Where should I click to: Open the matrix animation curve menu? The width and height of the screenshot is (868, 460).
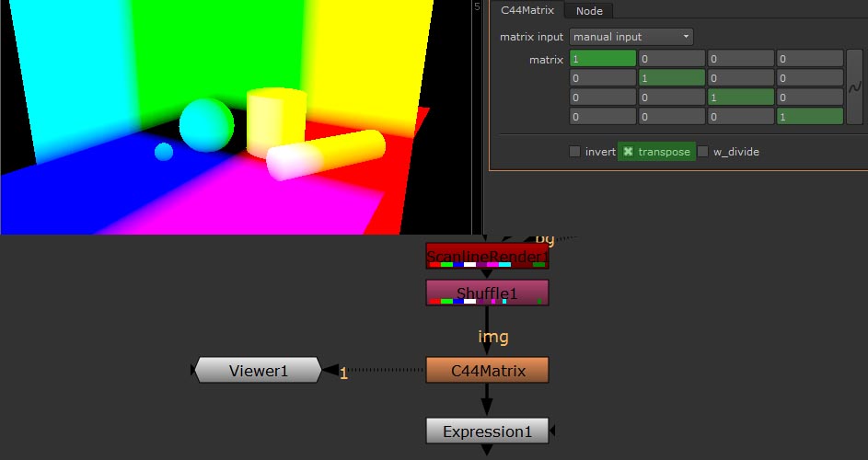(x=854, y=87)
